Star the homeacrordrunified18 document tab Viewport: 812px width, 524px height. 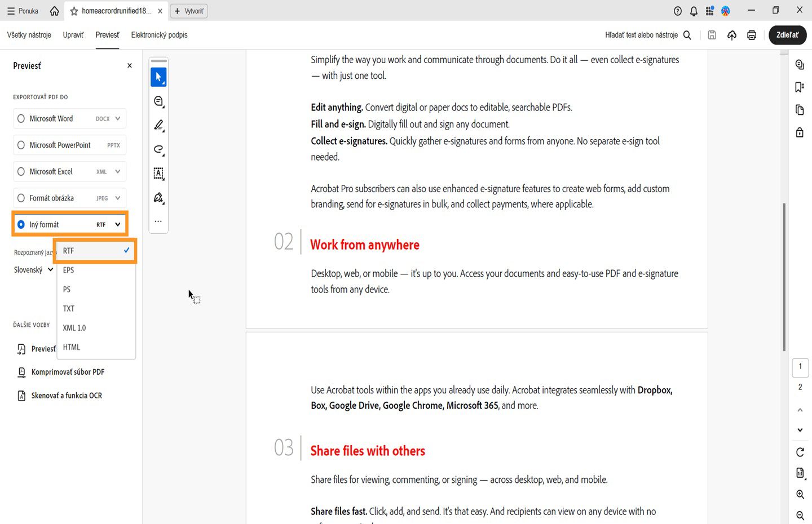click(74, 11)
